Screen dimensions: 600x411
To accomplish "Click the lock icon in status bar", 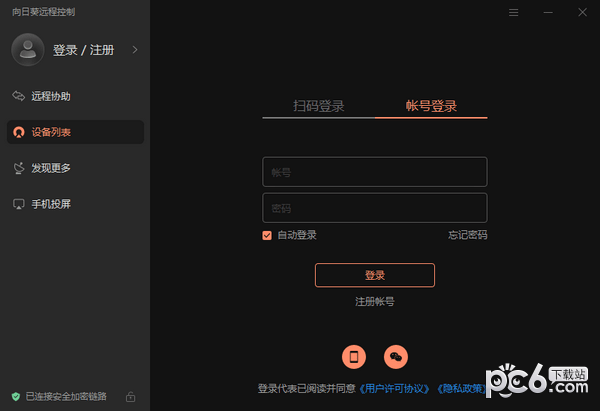I will pyautogui.click(x=130, y=397).
